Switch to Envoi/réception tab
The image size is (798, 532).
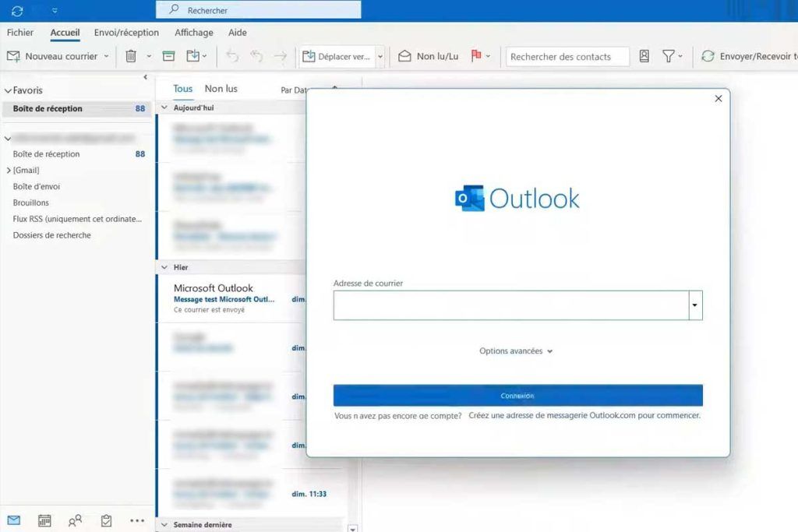[x=126, y=33]
